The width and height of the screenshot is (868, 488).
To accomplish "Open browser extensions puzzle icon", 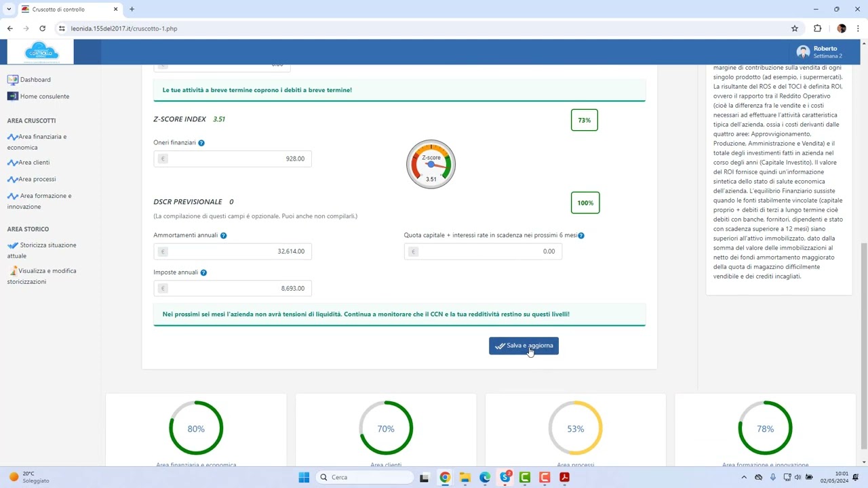I will point(817,28).
